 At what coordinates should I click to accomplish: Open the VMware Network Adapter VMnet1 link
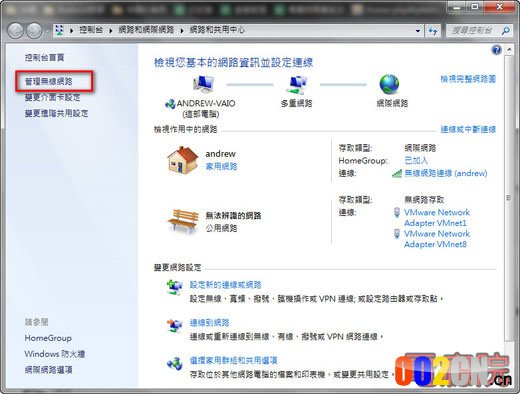(x=437, y=218)
